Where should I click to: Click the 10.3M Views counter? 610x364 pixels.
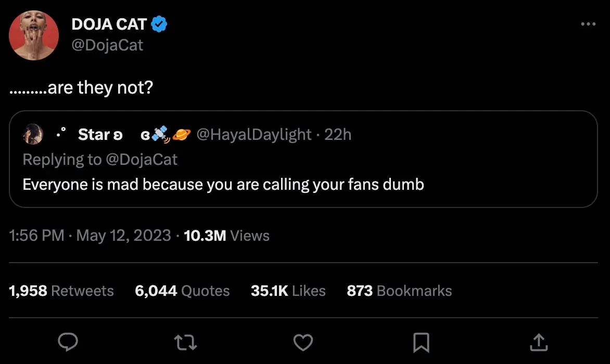pos(226,236)
